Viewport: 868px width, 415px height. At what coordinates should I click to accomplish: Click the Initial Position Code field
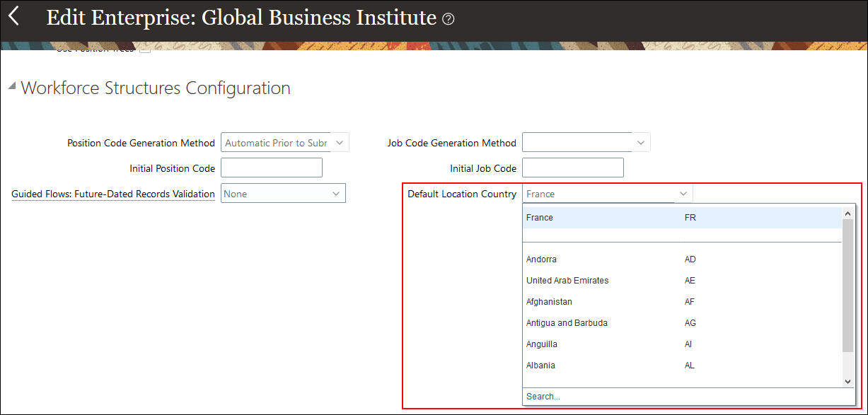(x=272, y=168)
